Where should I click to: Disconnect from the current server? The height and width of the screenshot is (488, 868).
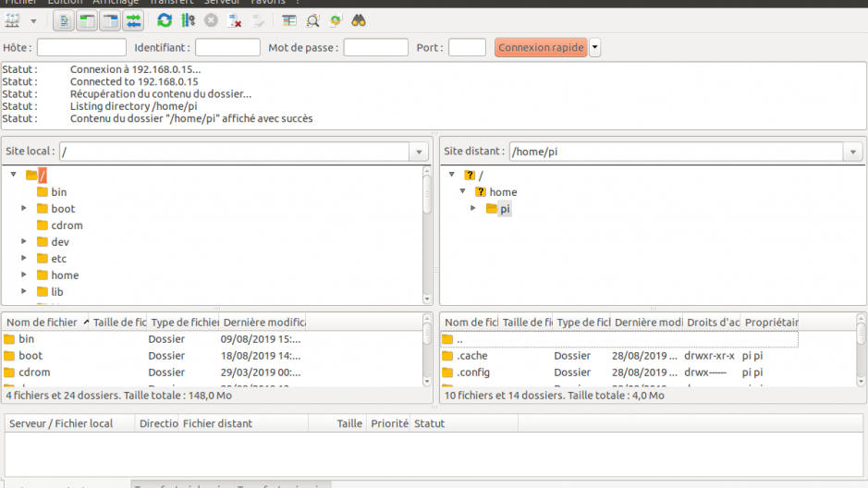pos(235,21)
